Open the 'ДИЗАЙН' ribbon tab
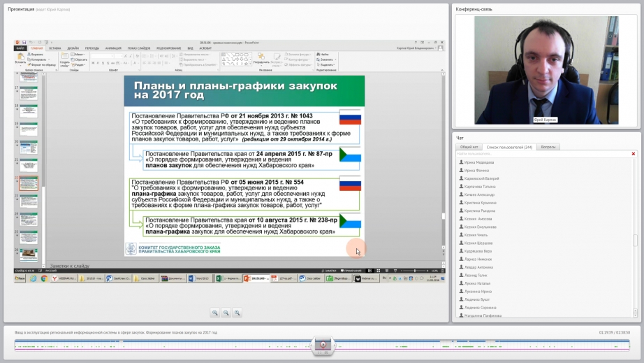Image resolution: width=644 pixels, height=363 pixels. point(73,48)
